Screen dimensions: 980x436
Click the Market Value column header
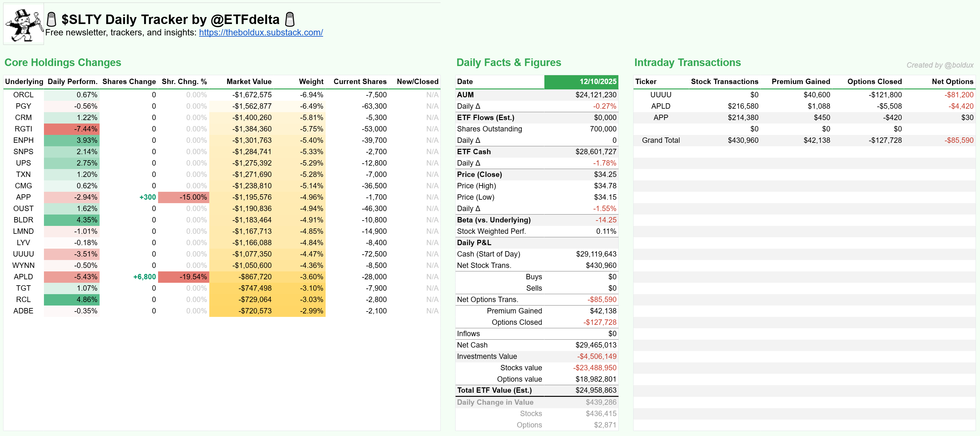click(249, 81)
